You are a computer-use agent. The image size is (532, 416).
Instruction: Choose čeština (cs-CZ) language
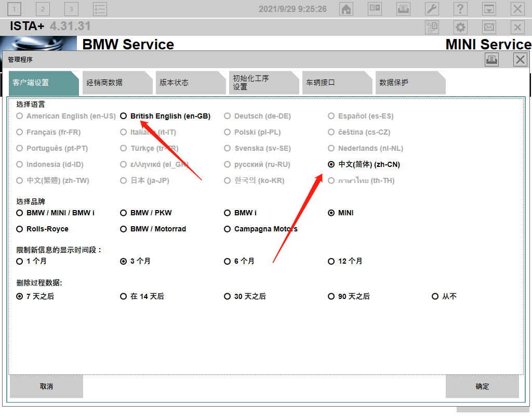[359, 132]
